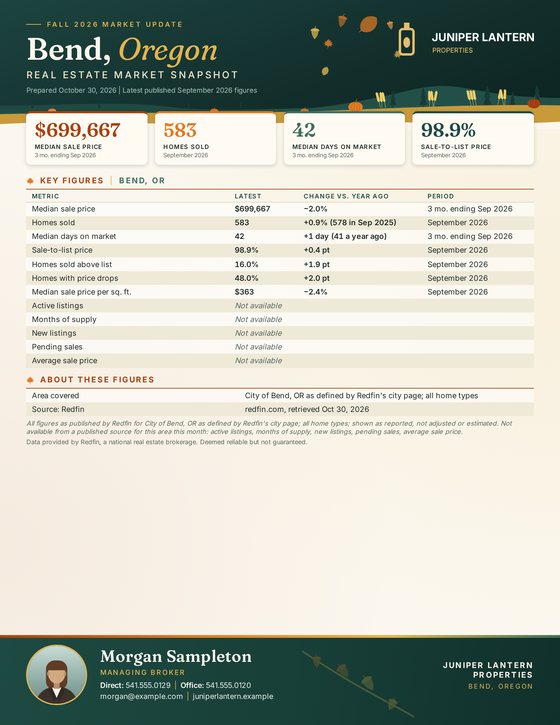Click the 583 homes sold card
Image resolution: width=560 pixels, height=725 pixels.
215,139
